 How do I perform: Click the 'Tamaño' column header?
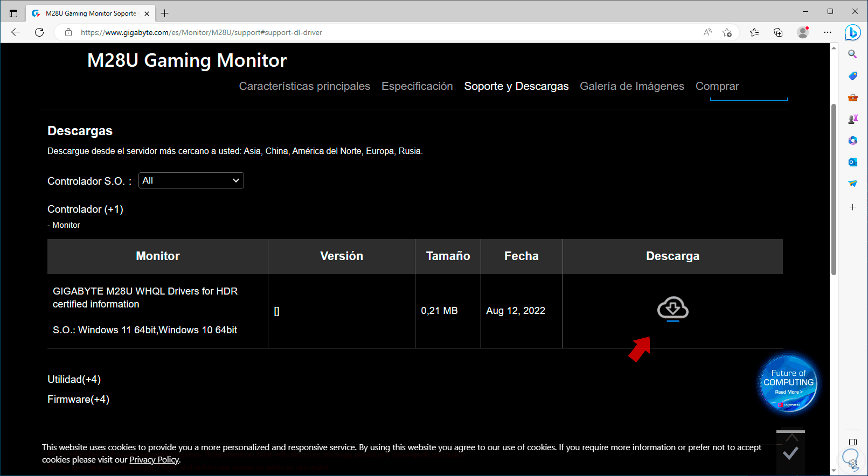pyautogui.click(x=448, y=256)
